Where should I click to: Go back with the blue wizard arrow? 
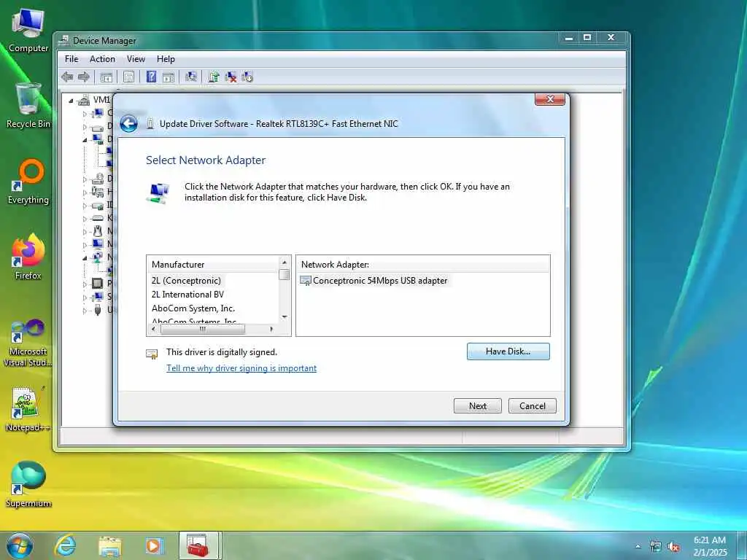(128, 124)
